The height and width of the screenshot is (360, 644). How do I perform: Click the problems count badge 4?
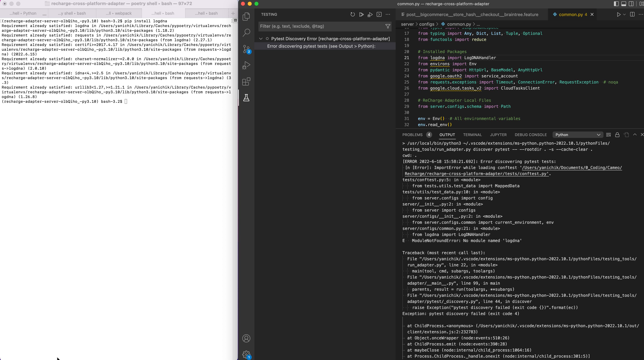coord(429,135)
